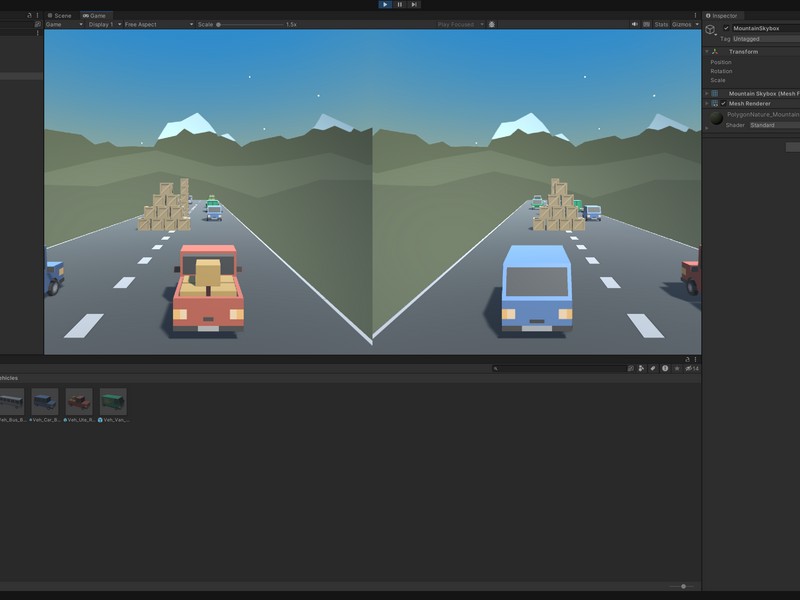Viewport: 800px width, 600px height.
Task: Toggle the MountainSkybox active checkbox
Action: click(x=726, y=28)
